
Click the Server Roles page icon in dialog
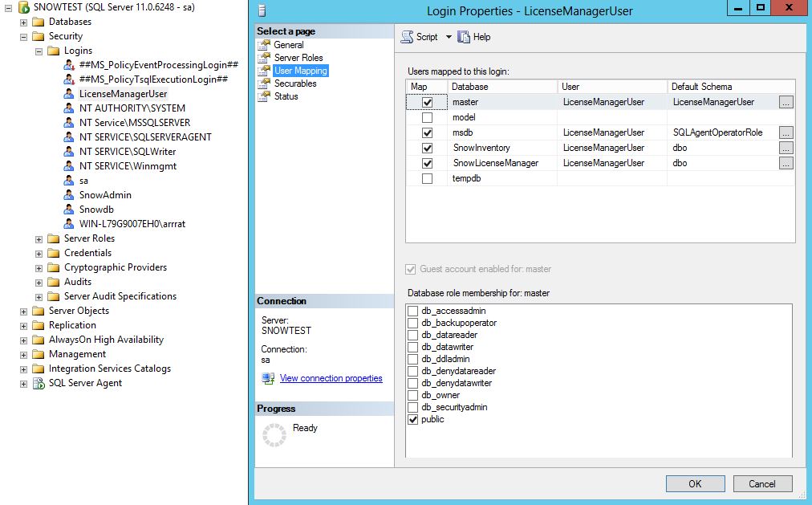[x=265, y=58]
